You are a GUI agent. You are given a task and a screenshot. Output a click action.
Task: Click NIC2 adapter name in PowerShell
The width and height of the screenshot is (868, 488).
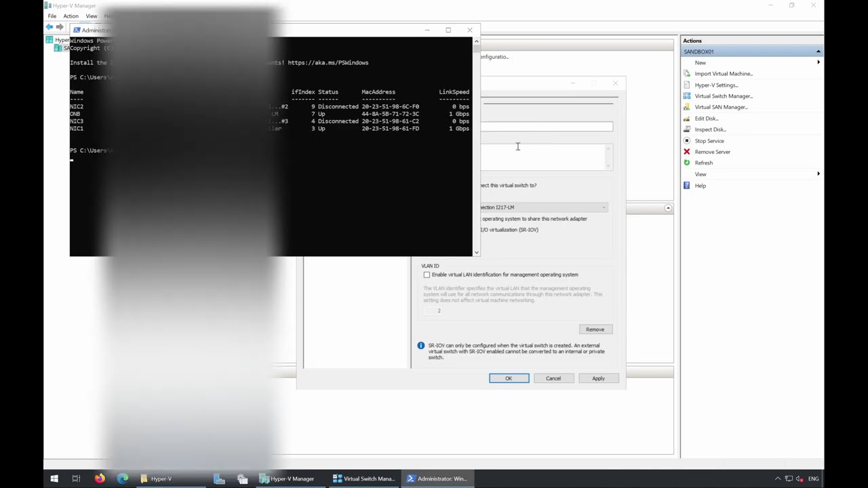[77, 106]
